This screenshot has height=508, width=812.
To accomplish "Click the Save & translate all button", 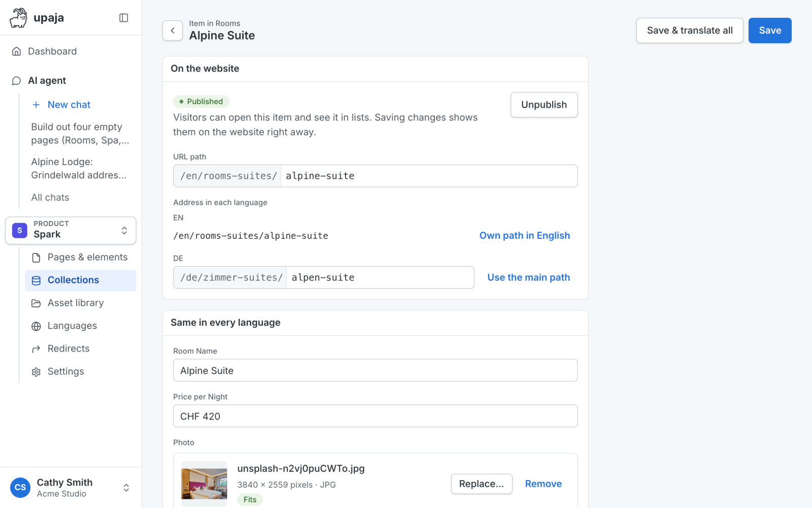I will [x=690, y=30].
